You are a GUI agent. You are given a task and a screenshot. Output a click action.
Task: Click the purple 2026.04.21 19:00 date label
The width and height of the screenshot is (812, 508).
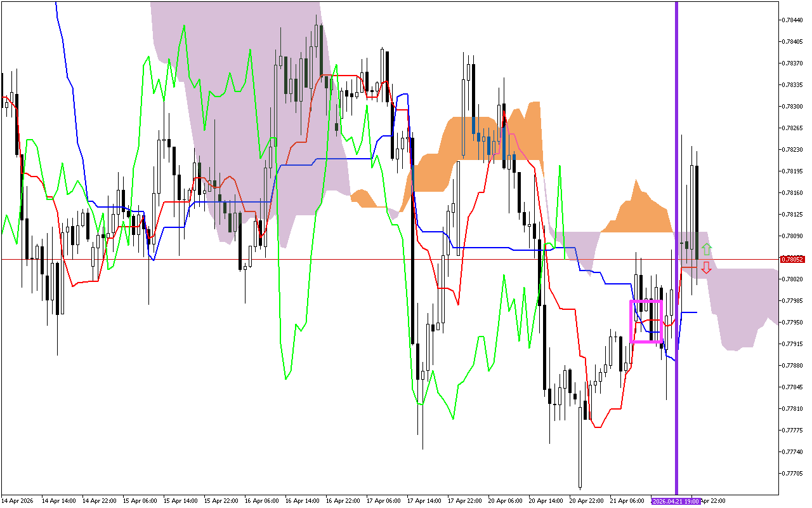click(676, 501)
